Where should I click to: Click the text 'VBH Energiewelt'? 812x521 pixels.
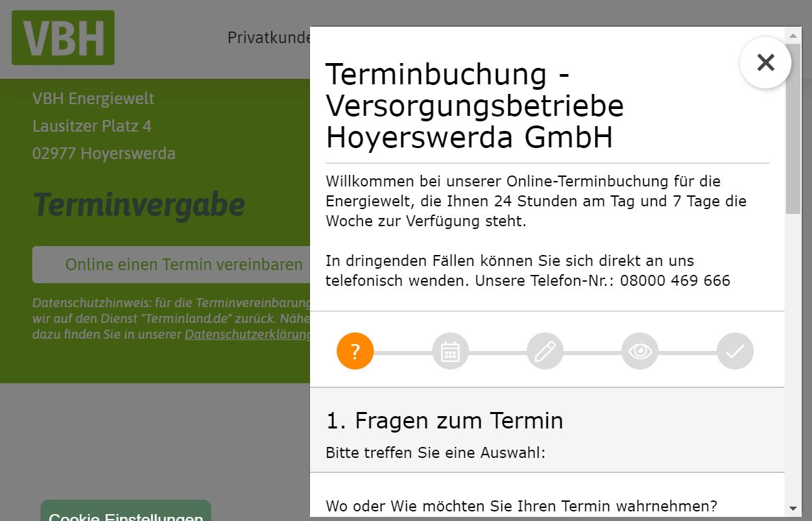pyautogui.click(x=93, y=99)
